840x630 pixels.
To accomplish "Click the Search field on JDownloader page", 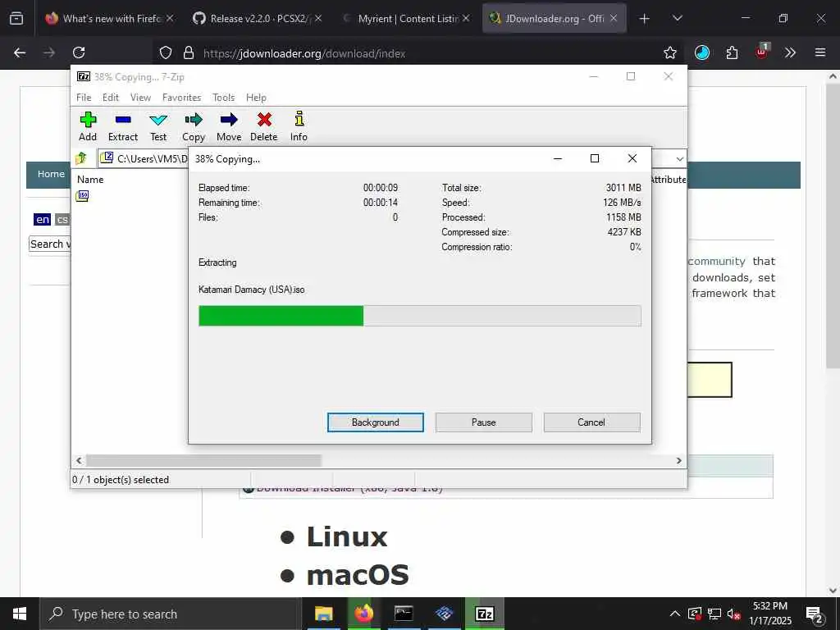I will [x=49, y=244].
